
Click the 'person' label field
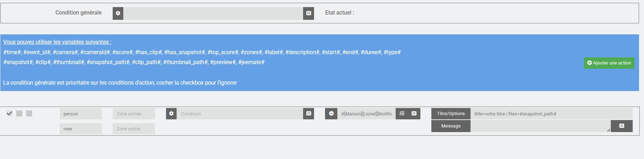81,114
